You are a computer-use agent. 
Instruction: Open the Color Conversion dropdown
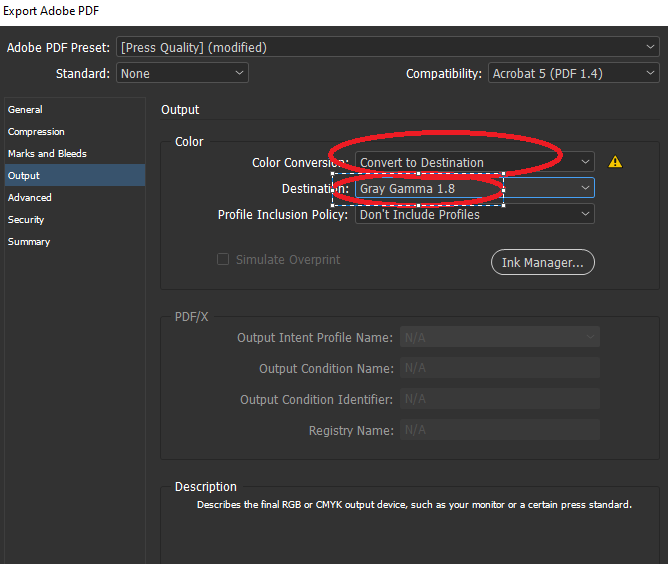click(x=474, y=162)
